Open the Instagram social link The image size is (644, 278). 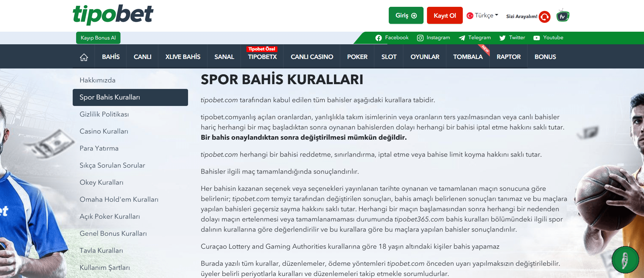click(433, 38)
